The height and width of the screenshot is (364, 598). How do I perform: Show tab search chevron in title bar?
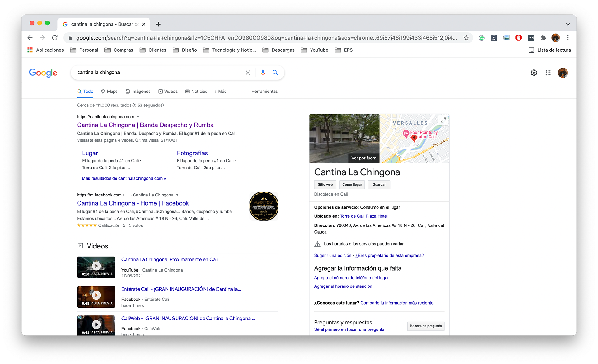point(568,24)
